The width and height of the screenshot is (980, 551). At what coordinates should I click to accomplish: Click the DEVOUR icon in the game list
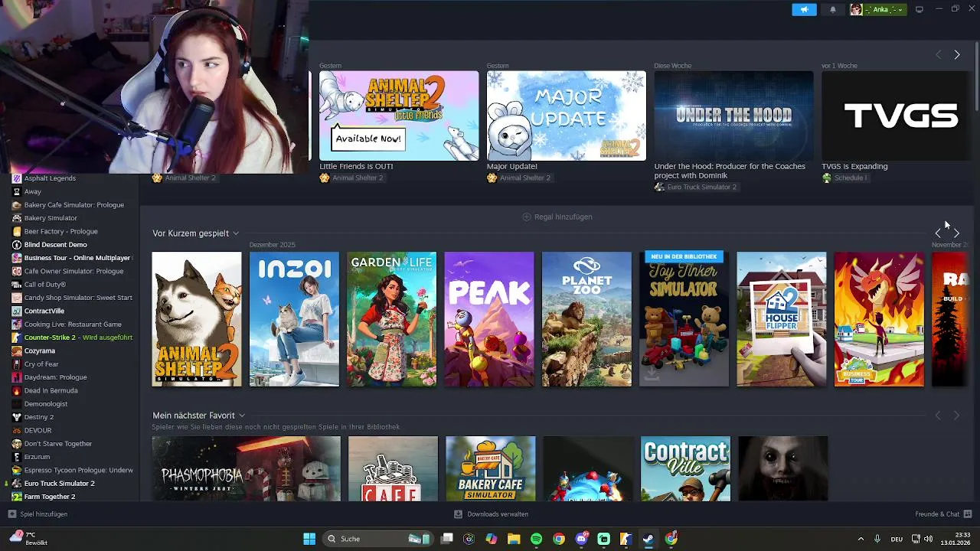(17, 430)
